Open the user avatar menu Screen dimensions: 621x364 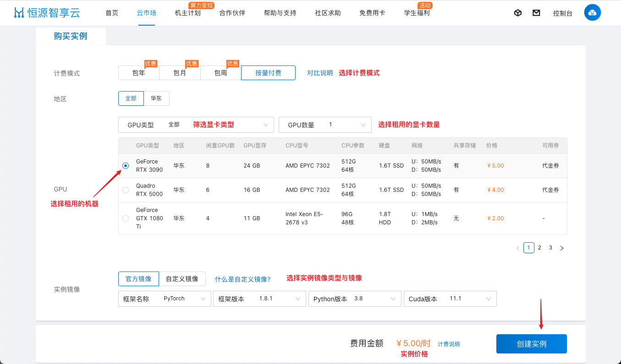[x=593, y=13]
